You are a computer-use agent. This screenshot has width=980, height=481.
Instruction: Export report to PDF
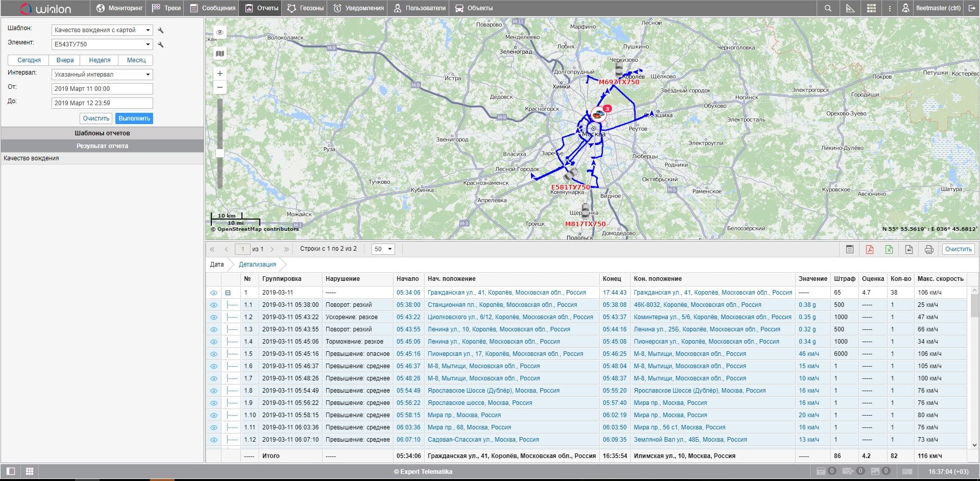pos(869,249)
